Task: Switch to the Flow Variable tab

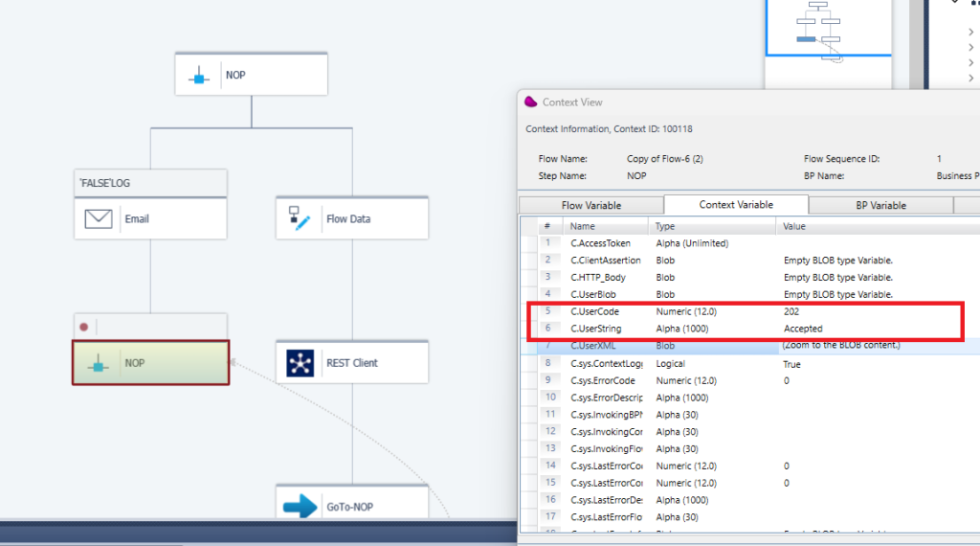Action: click(590, 205)
